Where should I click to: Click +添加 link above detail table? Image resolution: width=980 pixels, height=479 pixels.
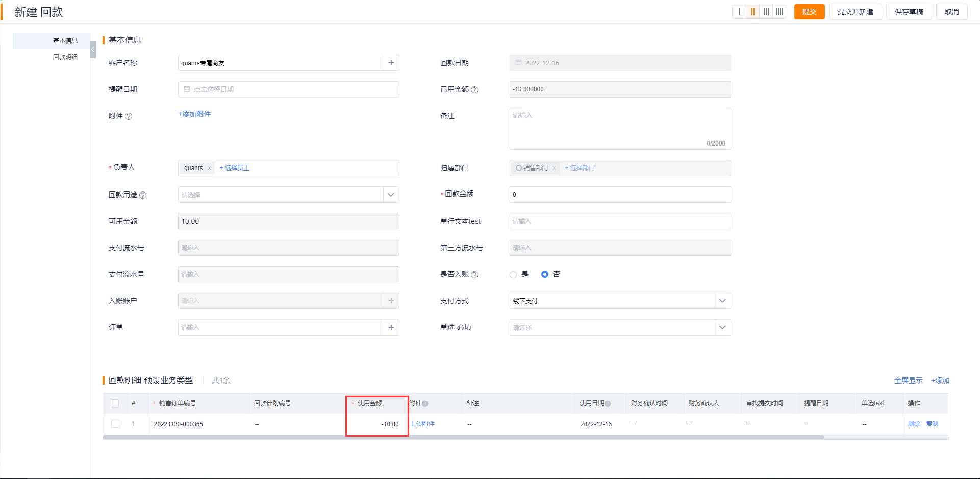(940, 380)
